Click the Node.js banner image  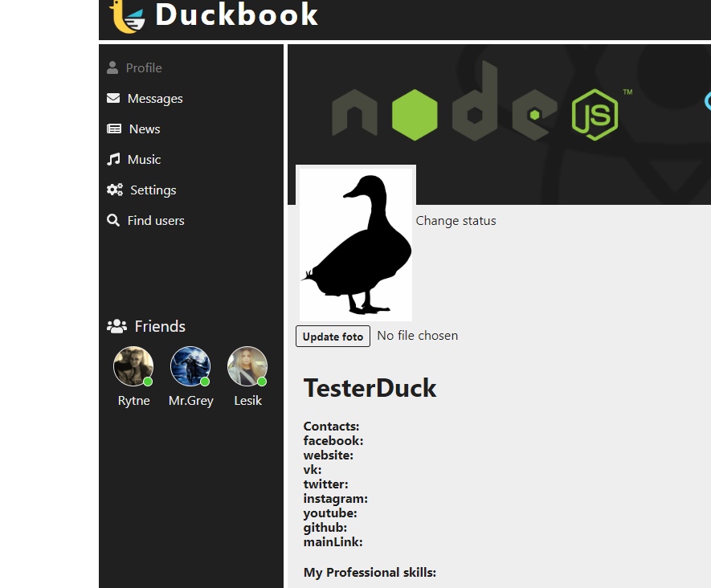[x=499, y=125]
